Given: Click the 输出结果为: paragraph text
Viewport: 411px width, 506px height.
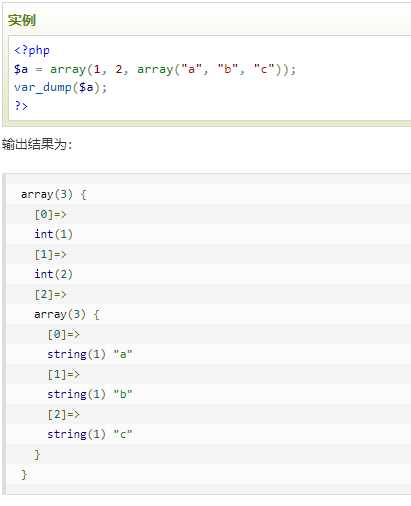Looking at the screenshot, I should pos(37,144).
